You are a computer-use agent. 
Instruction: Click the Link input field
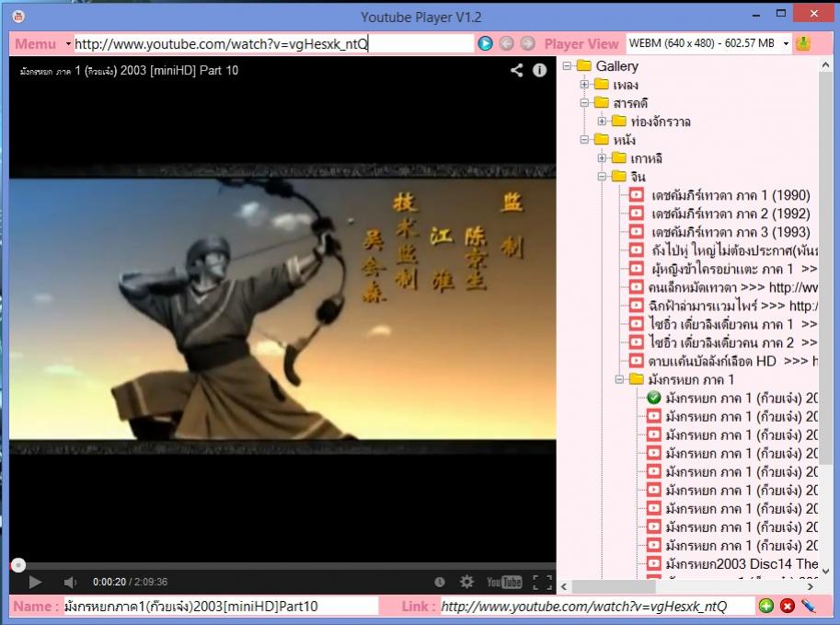597,607
